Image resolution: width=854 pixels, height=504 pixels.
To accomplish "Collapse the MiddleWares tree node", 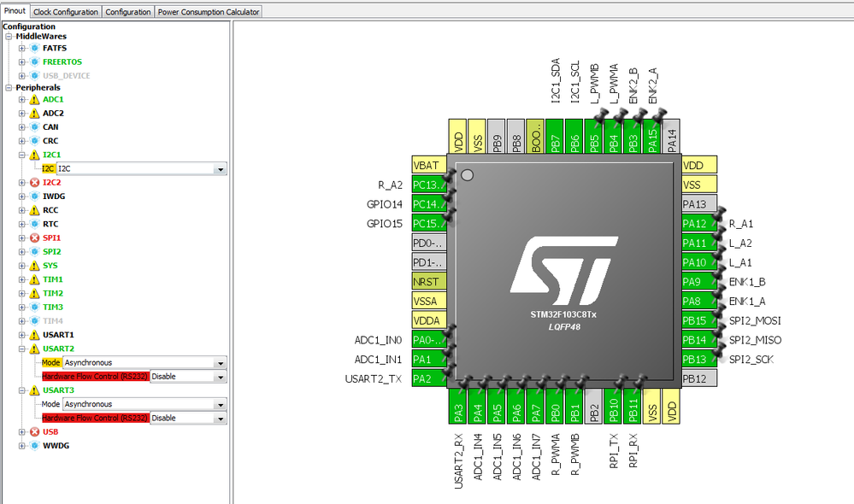I will click(9, 37).
